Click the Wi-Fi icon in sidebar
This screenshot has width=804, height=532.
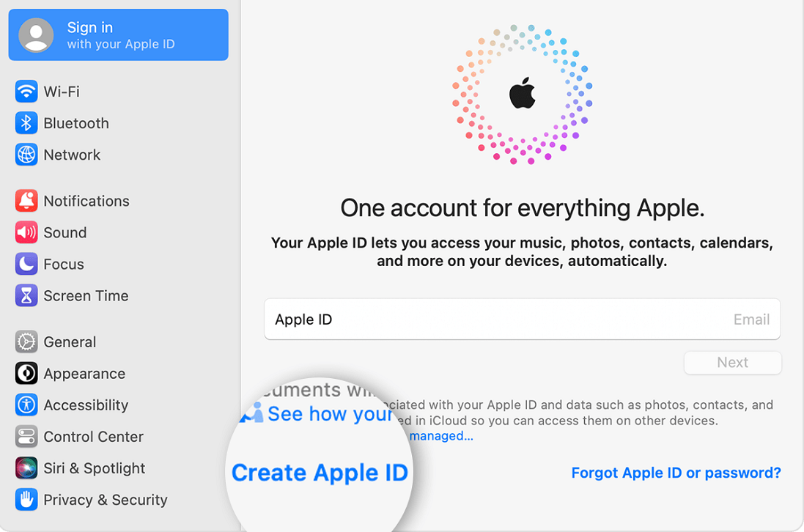click(26, 92)
